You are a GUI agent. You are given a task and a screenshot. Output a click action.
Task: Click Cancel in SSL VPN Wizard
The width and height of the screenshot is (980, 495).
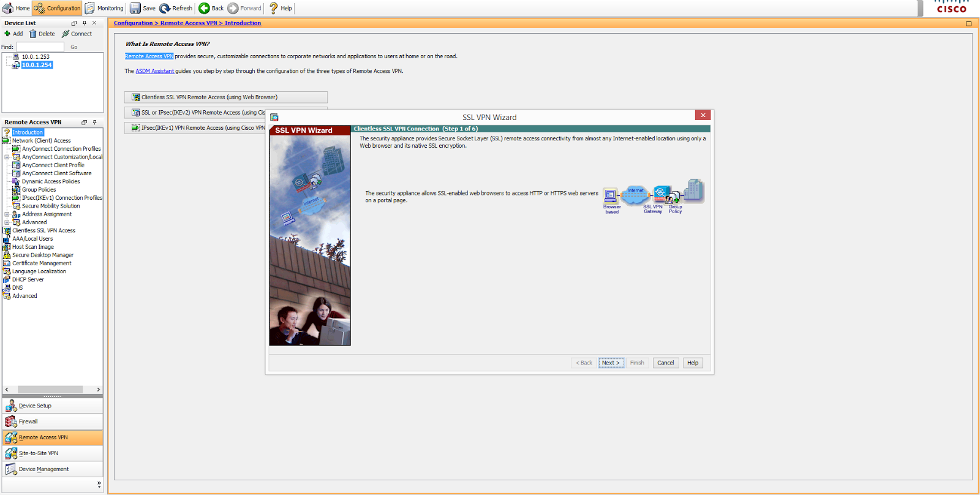666,363
